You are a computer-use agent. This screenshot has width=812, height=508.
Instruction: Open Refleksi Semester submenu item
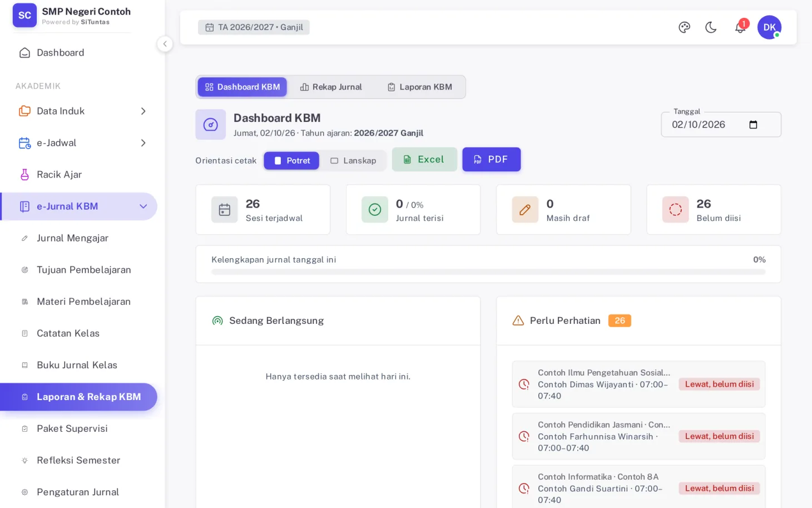(79, 460)
